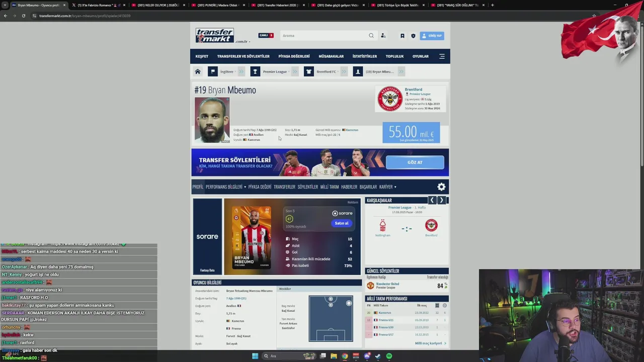Open File Explorer from the taskbar
The width and height of the screenshot is (644, 362).
(334, 356)
